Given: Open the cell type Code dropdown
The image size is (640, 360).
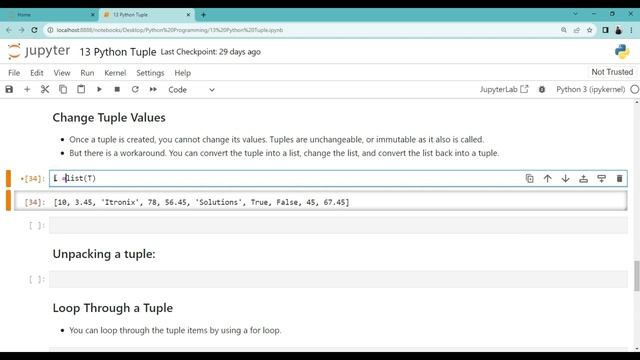Looking at the screenshot, I should click(x=191, y=90).
